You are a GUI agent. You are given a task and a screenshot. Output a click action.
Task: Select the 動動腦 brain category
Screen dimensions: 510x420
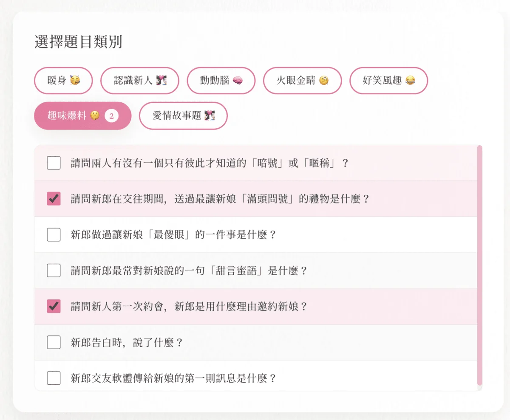221,81
